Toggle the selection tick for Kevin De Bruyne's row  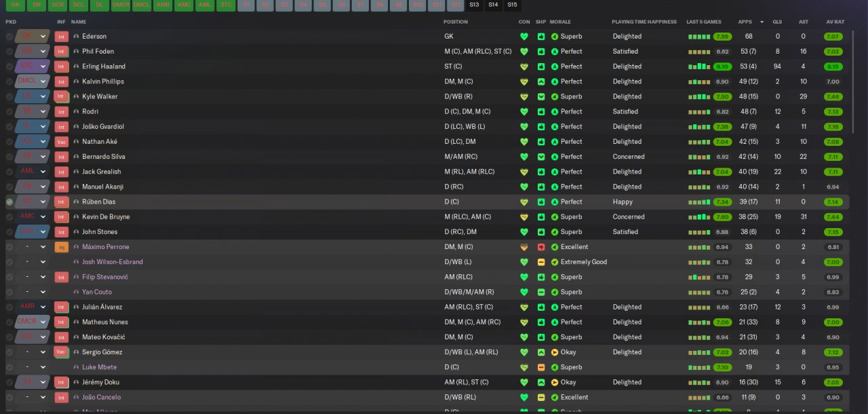(x=9, y=217)
